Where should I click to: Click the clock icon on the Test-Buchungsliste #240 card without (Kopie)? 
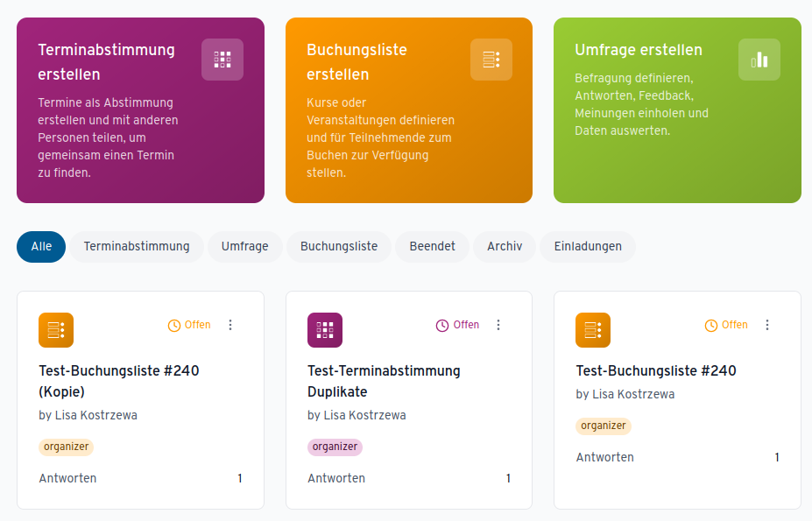coord(711,325)
